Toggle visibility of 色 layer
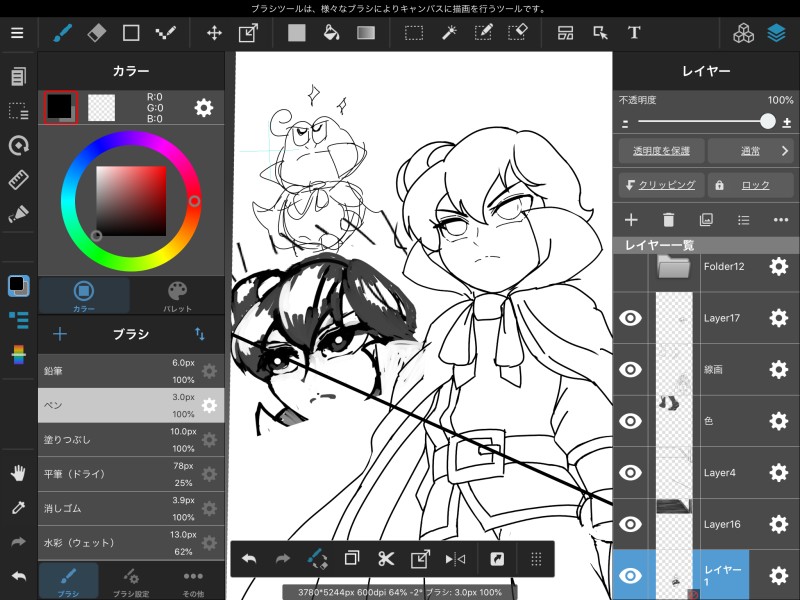 click(630, 421)
